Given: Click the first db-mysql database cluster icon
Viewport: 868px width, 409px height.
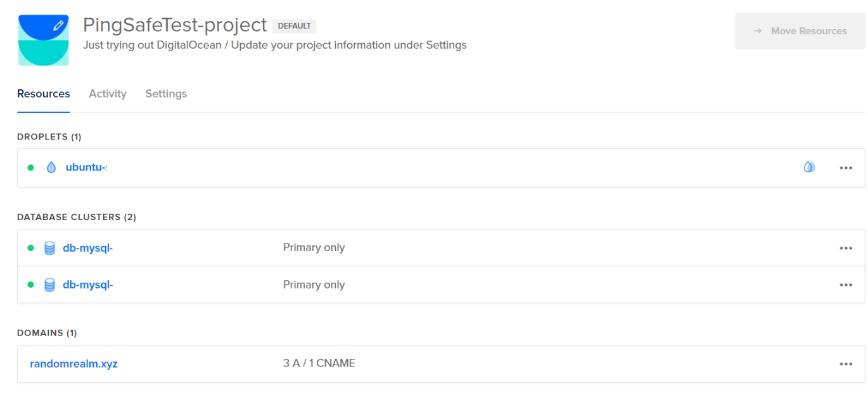Looking at the screenshot, I should click(x=49, y=248).
